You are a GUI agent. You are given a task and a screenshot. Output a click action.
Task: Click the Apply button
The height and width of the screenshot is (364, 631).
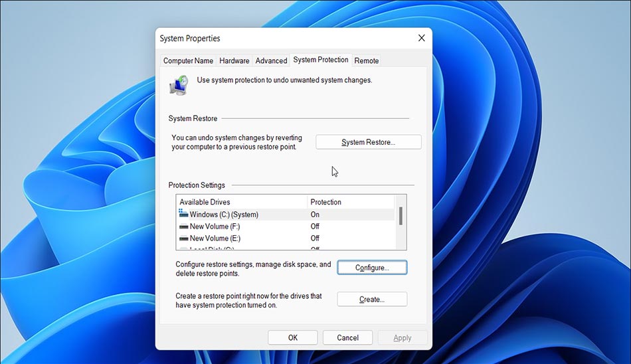pos(402,337)
